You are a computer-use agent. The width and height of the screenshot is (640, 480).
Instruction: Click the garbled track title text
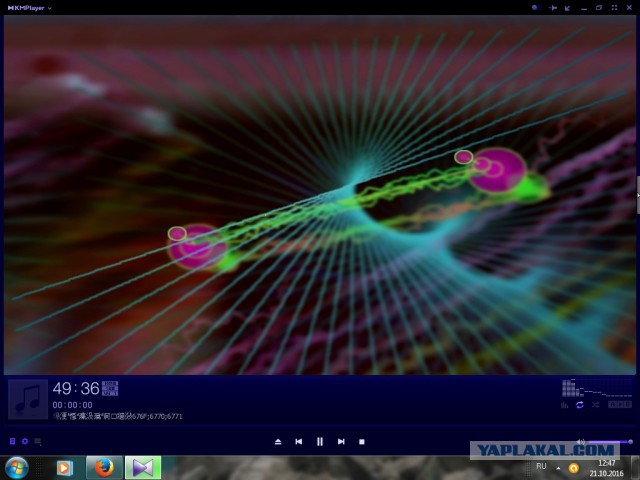118,416
